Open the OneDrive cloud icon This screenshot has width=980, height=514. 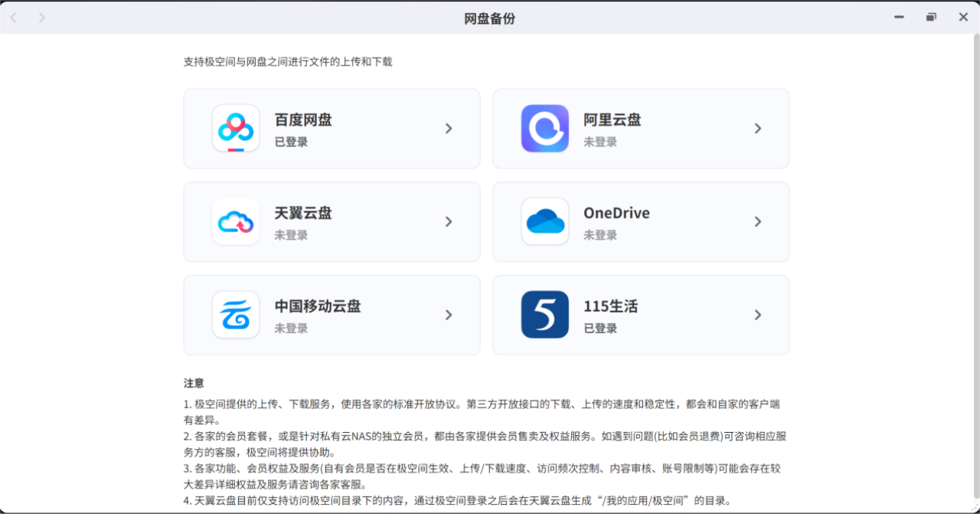545,221
